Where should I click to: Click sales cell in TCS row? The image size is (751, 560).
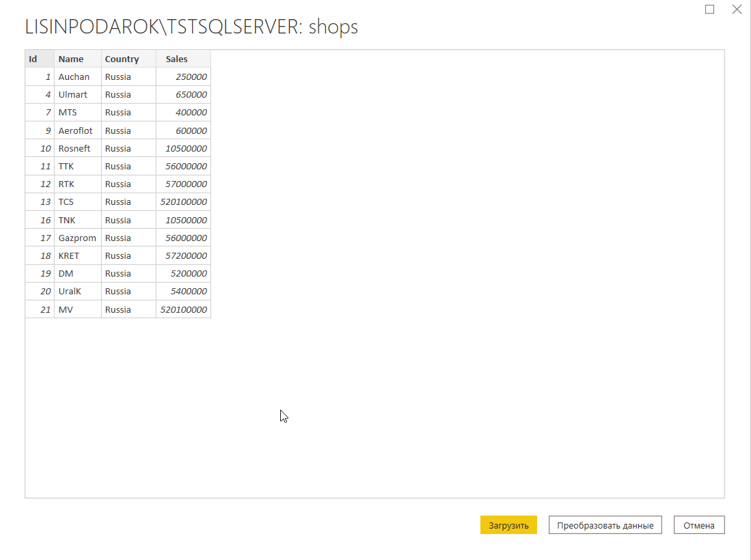[x=183, y=202]
